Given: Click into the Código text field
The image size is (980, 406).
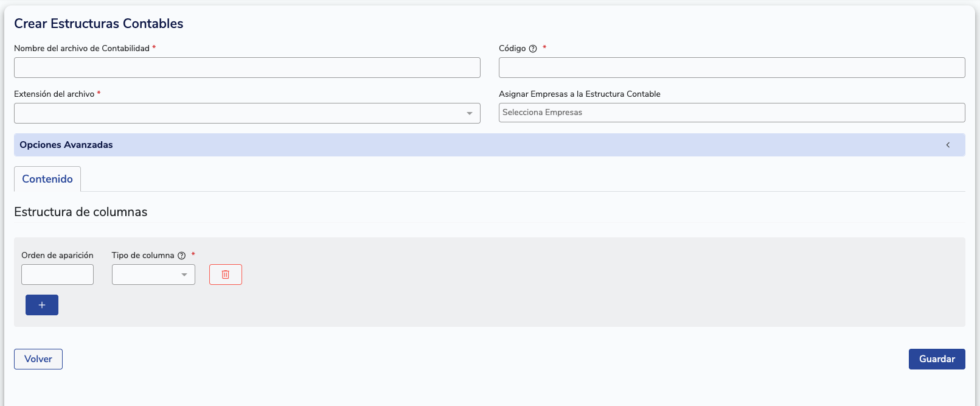Looking at the screenshot, I should [x=731, y=68].
